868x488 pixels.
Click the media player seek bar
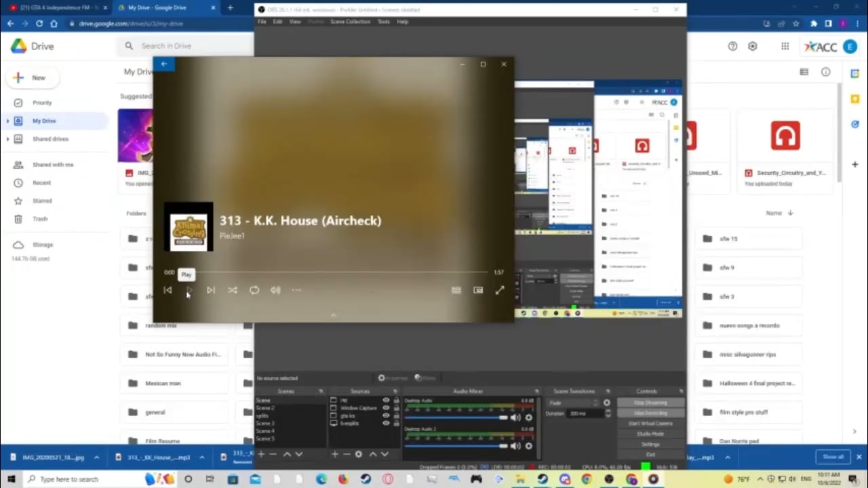(x=332, y=272)
